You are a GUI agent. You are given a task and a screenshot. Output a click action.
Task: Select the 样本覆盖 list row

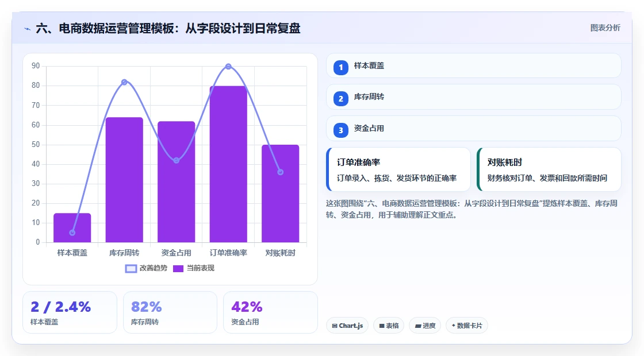point(474,65)
